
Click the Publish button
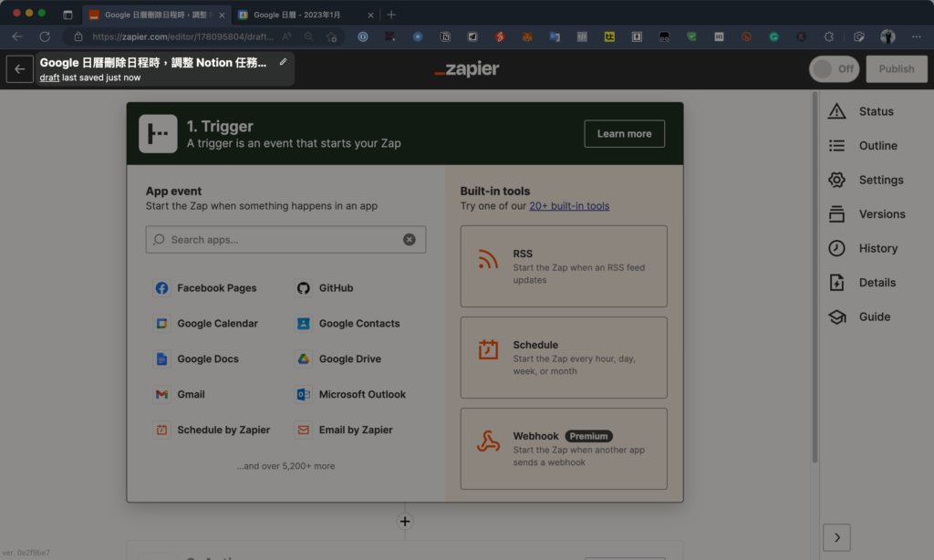[x=897, y=69]
